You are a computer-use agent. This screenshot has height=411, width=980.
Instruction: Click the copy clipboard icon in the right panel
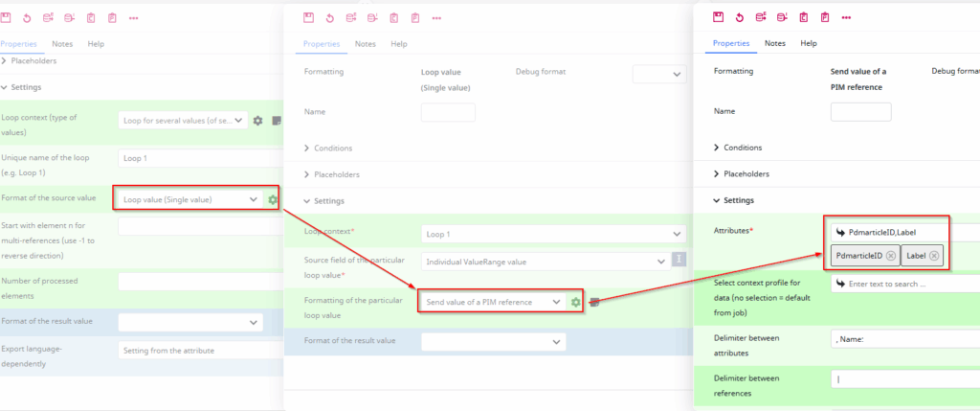(x=804, y=17)
